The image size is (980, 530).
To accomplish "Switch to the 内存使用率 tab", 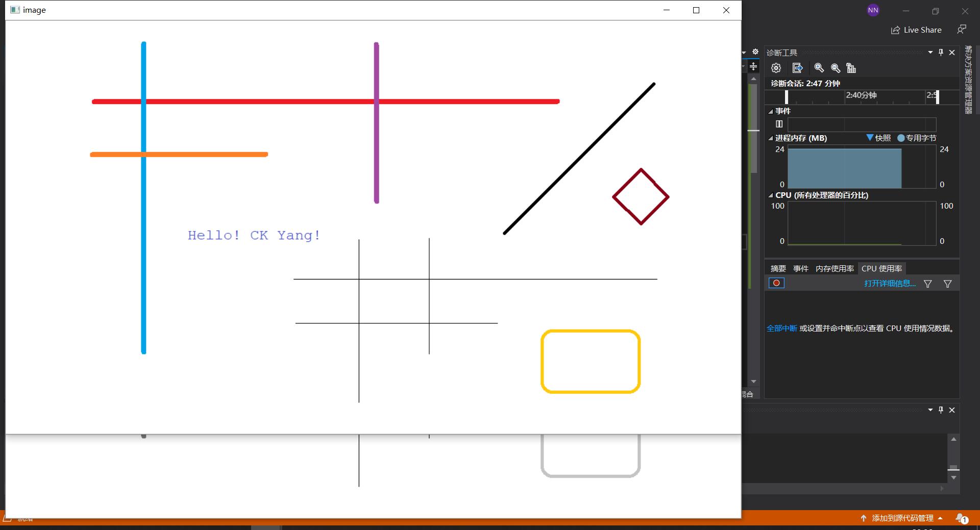I will 835,268.
